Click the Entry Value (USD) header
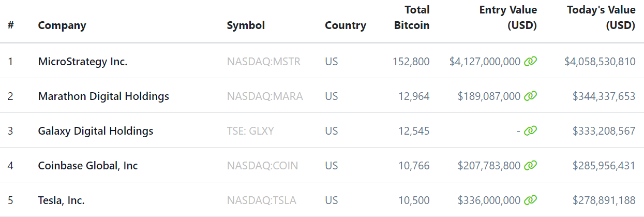Viewport: 644px width, 217px height. click(x=508, y=18)
